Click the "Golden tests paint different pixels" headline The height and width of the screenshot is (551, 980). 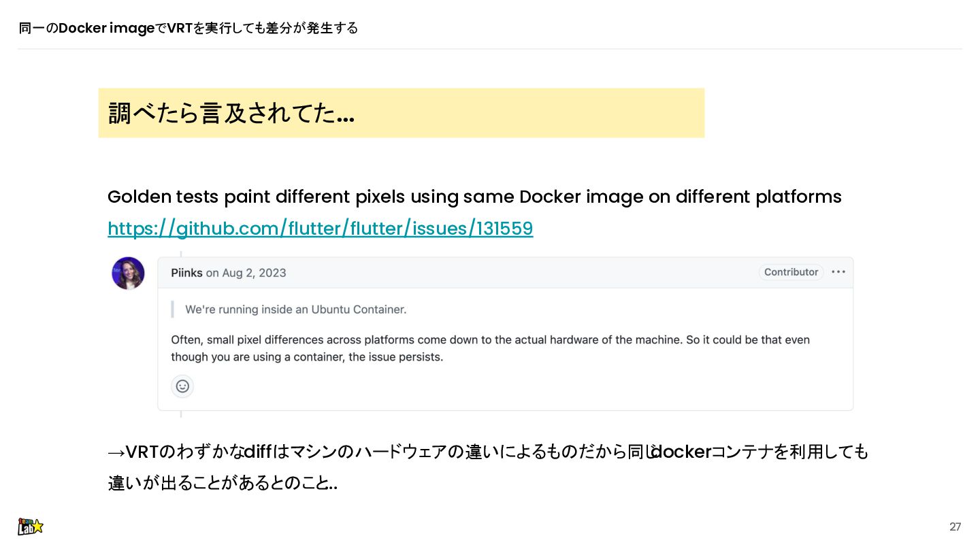tap(474, 197)
